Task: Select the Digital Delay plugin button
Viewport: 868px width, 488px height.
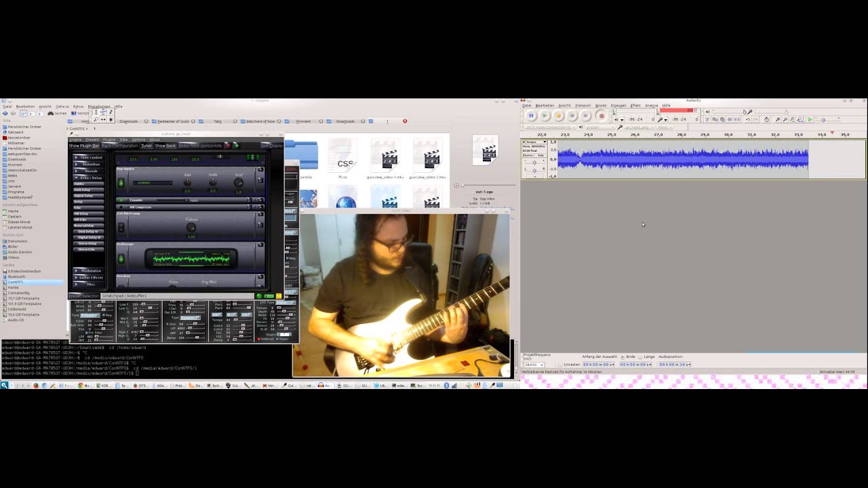Action: point(89,196)
